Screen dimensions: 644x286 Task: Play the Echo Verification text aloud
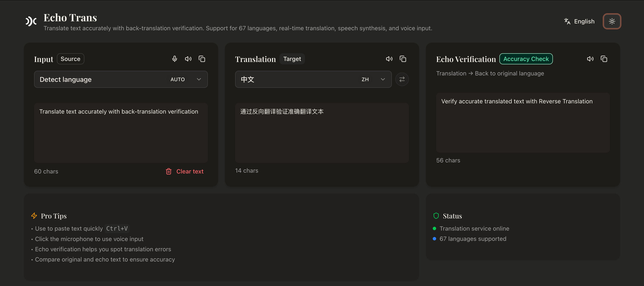click(590, 59)
